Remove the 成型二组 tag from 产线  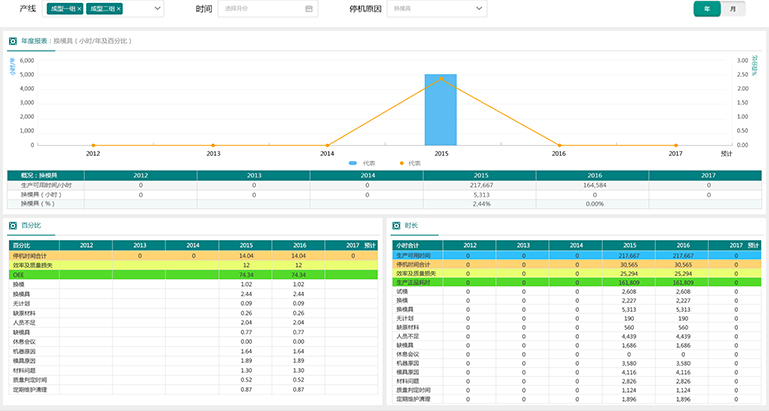(118, 9)
